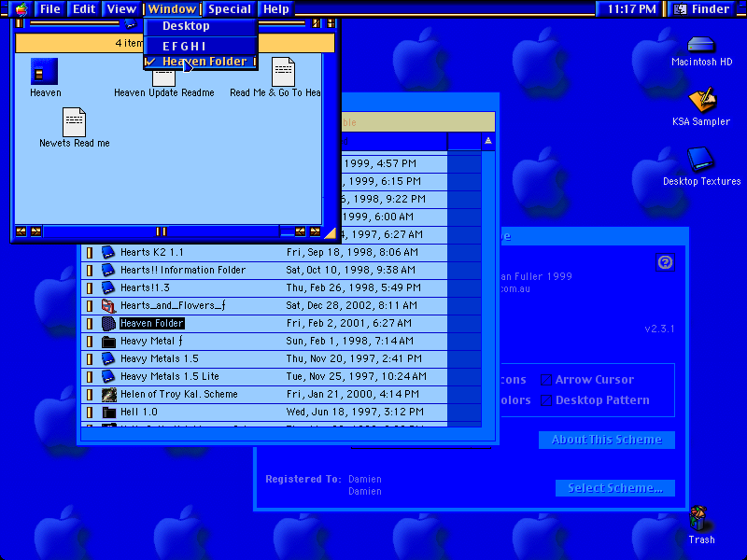This screenshot has height=560, width=747.
Task: Select the Hearts_and_Flowers_ƒ name
Action: 173,306
